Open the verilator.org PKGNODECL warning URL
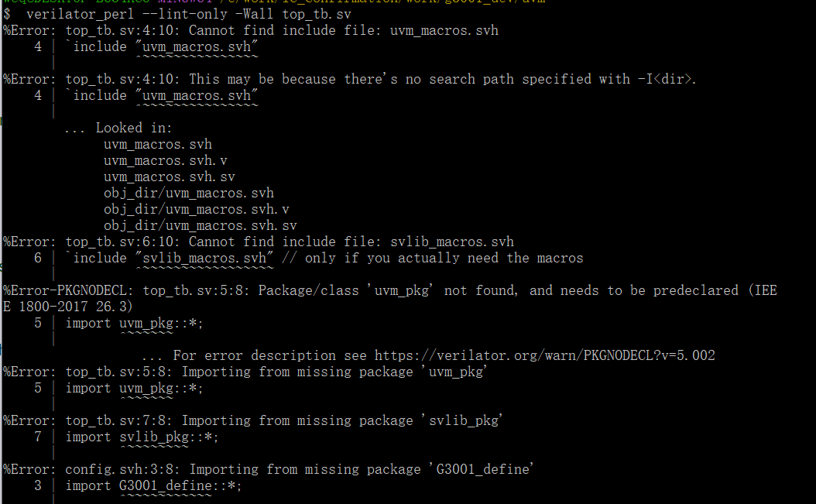This screenshot has height=504, width=816. pos(544,355)
